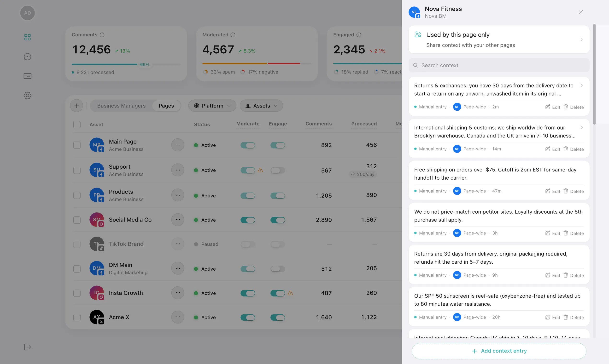Close the Nova Fitness context panel
This screenshot has width=609, height=364.
coord(580,12)
